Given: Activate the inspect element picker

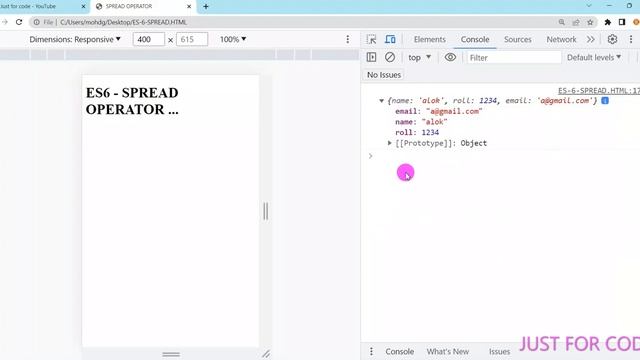Looking at the screenshot, I should [371, 39].
